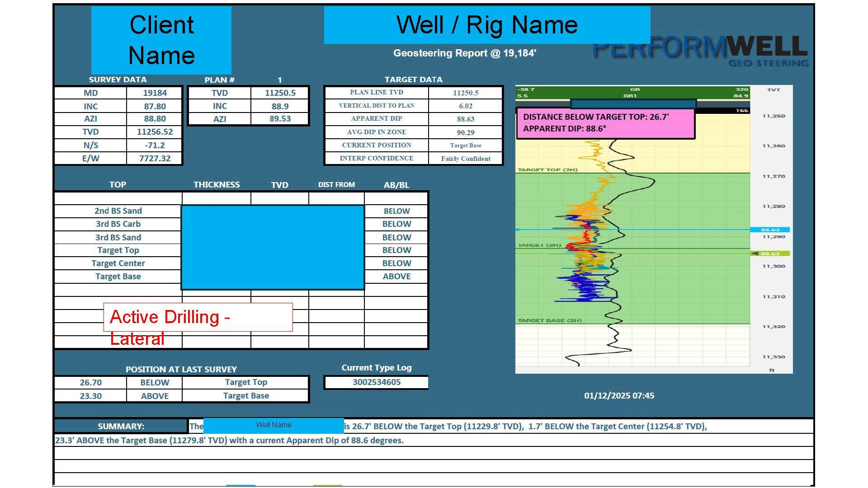
Task: Click the GR track header label
Action: coord(635,89)
